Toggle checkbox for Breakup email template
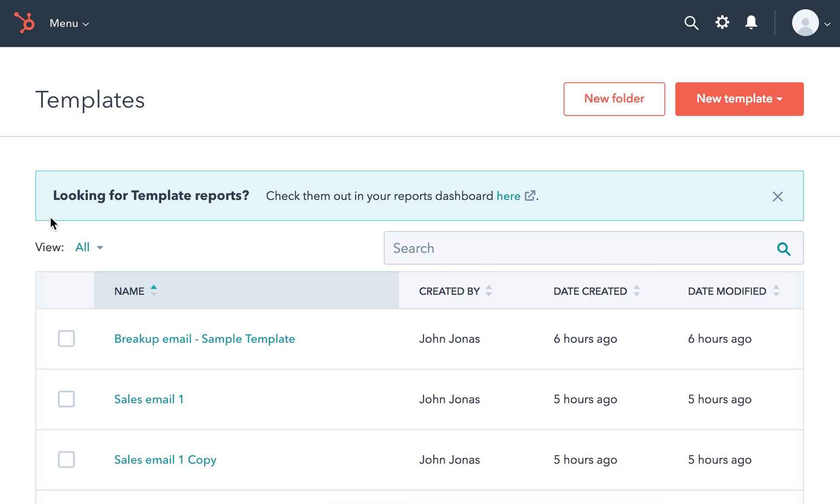 tap(66, 338)
